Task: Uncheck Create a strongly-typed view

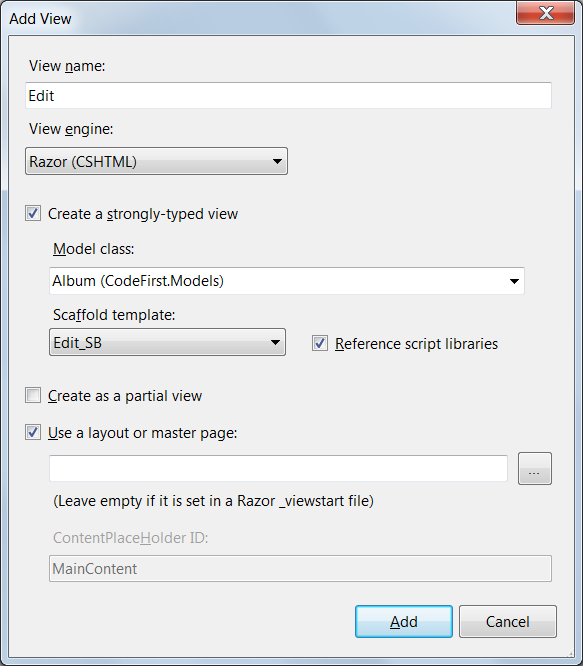Action: (33, 213)
